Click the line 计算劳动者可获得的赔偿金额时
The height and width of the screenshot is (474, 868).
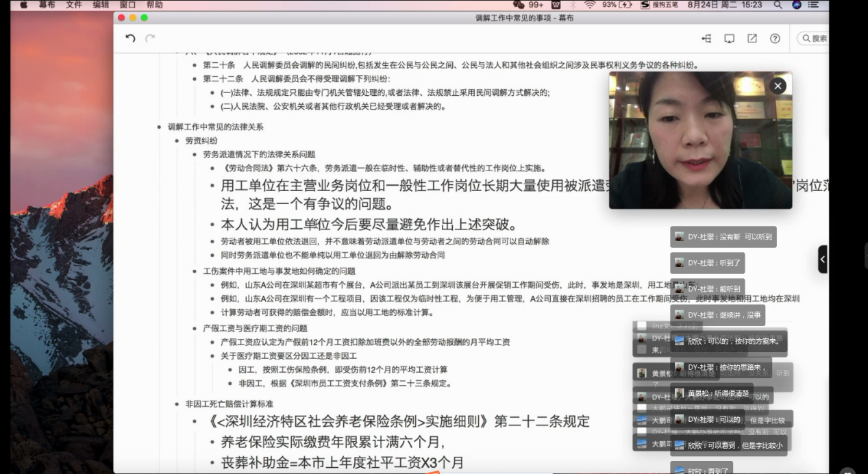pyautogui.click(x=327, y=312)
